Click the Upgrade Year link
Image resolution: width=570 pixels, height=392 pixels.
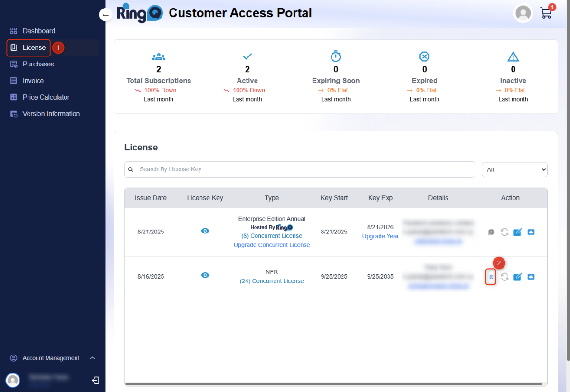click(380, 236)
